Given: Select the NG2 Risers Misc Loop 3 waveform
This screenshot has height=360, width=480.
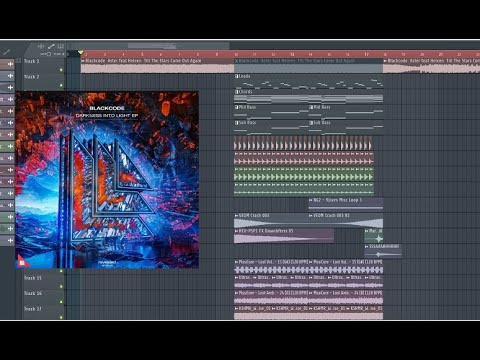Looking at the screenshot, I should [x=346, y=207].
